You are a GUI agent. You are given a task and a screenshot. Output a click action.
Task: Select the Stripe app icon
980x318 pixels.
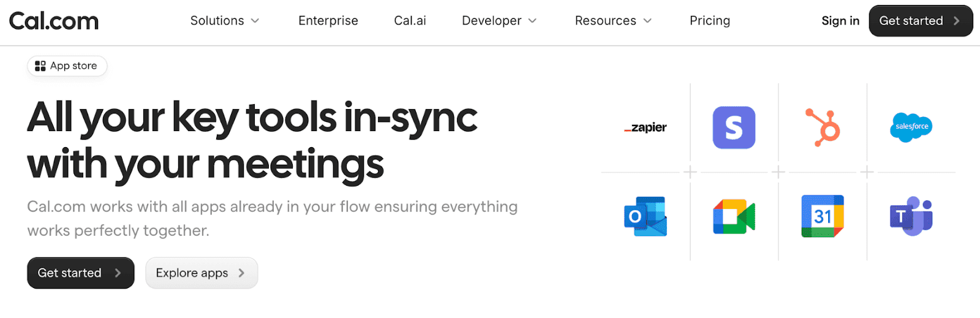coord(734,127)
